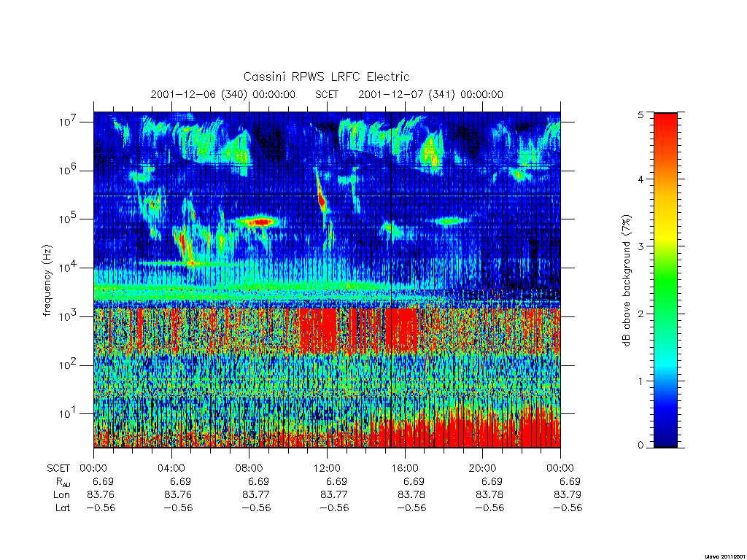Click the Lon value '83.77' under 08:00
The width and height of the screenshot is (747, 560).
(256, 495)
